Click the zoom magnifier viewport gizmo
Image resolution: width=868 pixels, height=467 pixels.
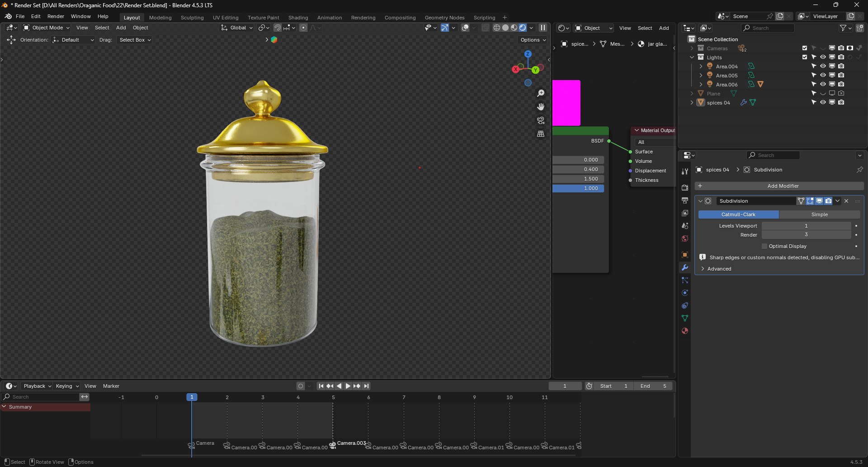541,93
